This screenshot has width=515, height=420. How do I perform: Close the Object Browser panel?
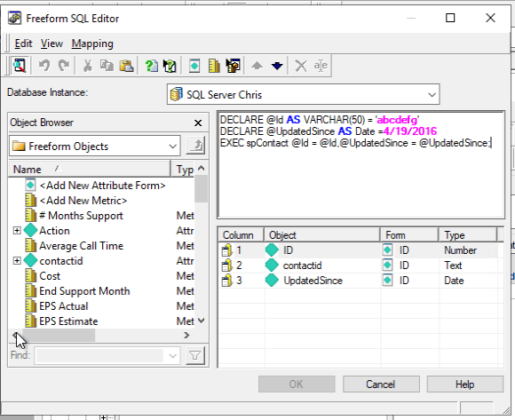[x=198, y=123]
